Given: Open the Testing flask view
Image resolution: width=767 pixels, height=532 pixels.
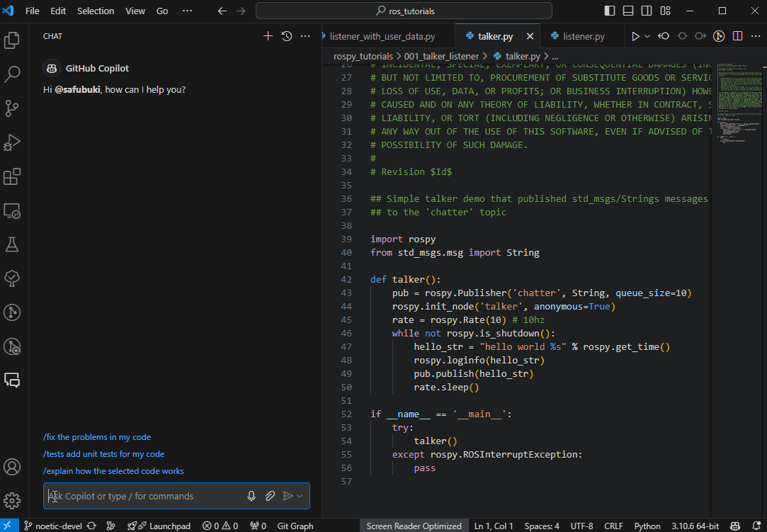Looking at the screenshot, I should pos(12,244).
